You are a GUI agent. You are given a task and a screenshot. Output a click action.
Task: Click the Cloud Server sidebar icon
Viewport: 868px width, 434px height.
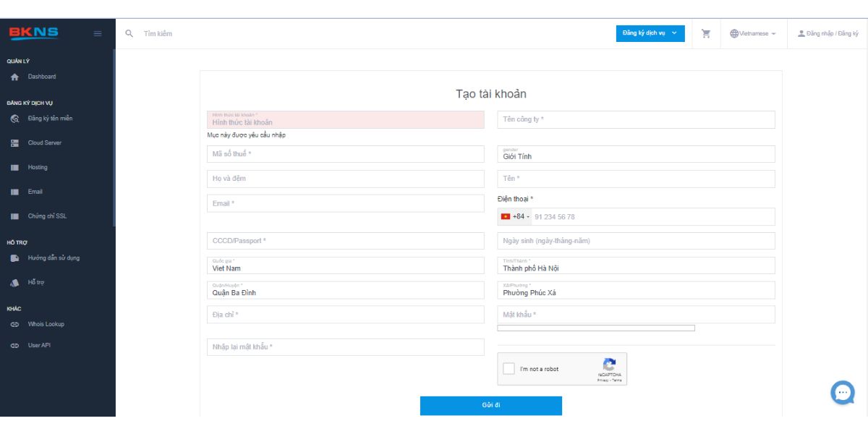[14, 143]
